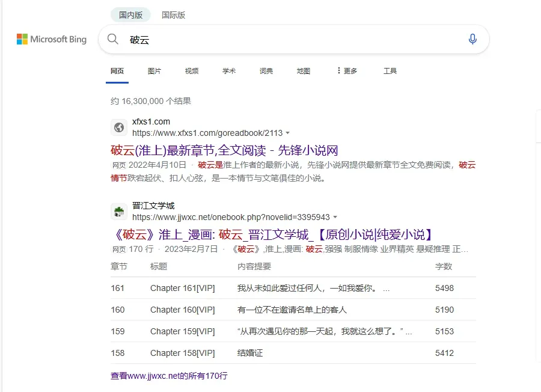
Task: Open the three-dot 更多 menu
Action: [x=347, y=71]
